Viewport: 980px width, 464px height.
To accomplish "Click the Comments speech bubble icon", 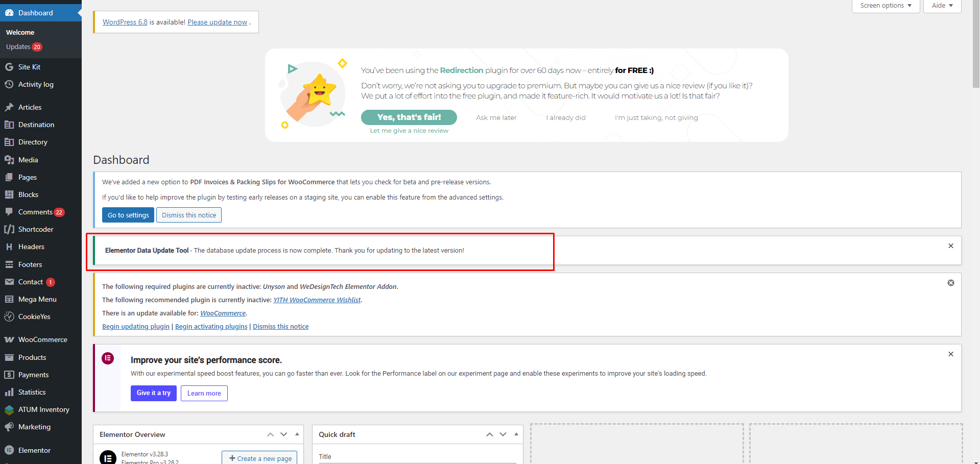I will (x=9, y=212).
